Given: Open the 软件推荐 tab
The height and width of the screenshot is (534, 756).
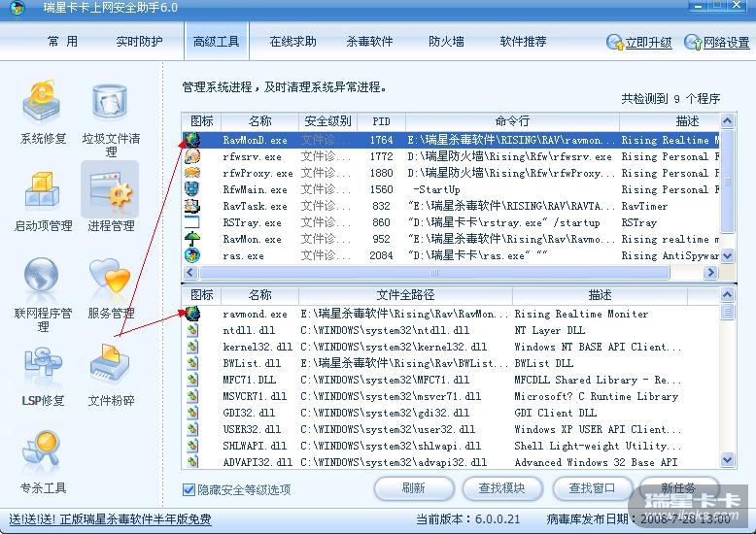Looking at the screenshot, I should click(x=523, y=42).
